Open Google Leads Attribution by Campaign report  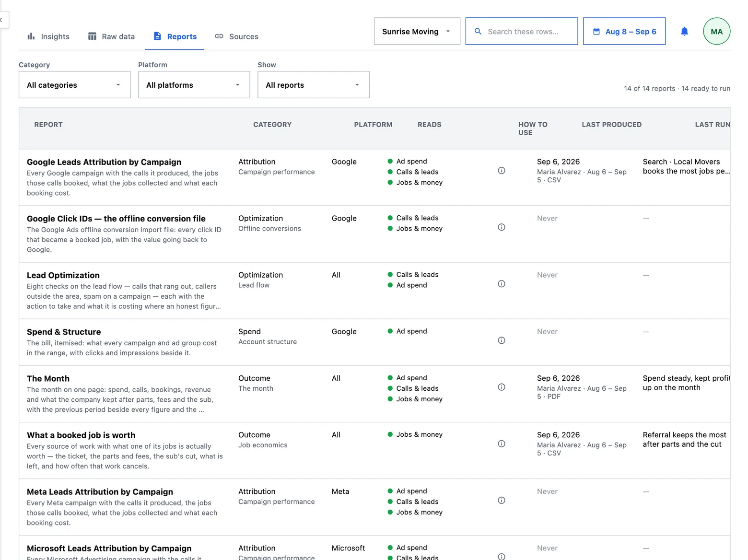point(104,162)
